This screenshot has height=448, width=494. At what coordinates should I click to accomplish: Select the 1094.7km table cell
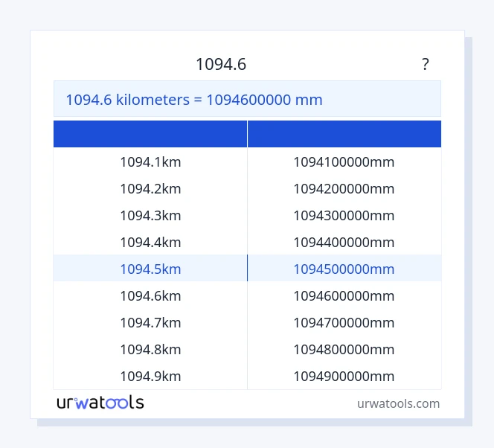tap(150, 322)
